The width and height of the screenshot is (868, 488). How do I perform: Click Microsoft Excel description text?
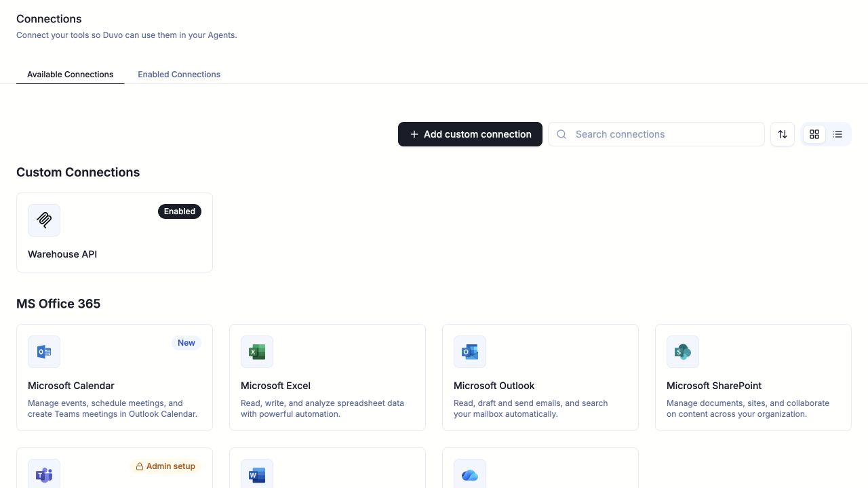point(322,409)
